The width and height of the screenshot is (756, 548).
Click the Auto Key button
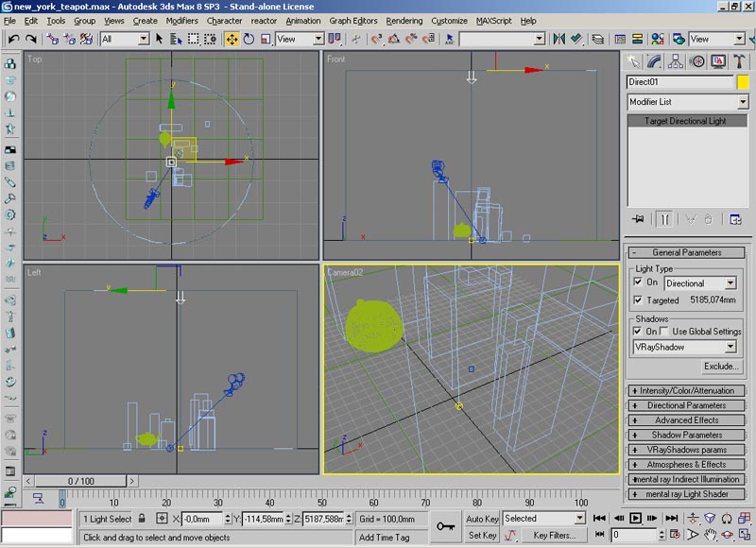[x=482, y=519]
